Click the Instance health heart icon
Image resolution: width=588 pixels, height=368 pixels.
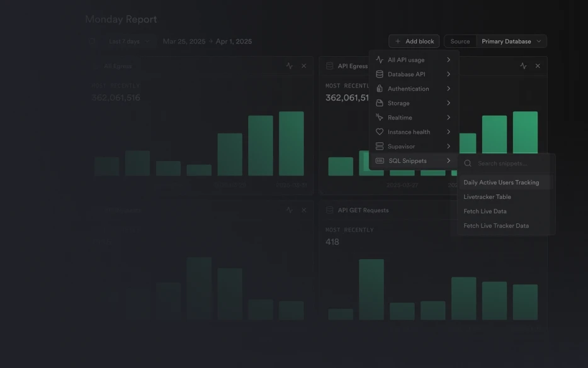(380, 132)
